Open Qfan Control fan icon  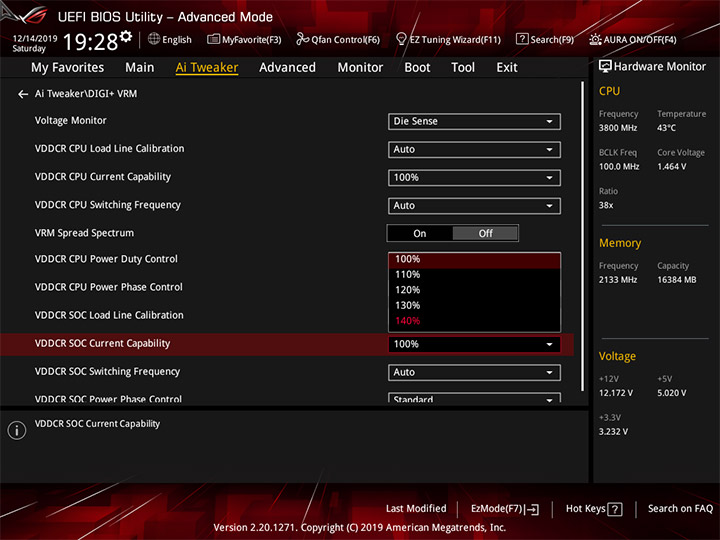tap(302, 39)
